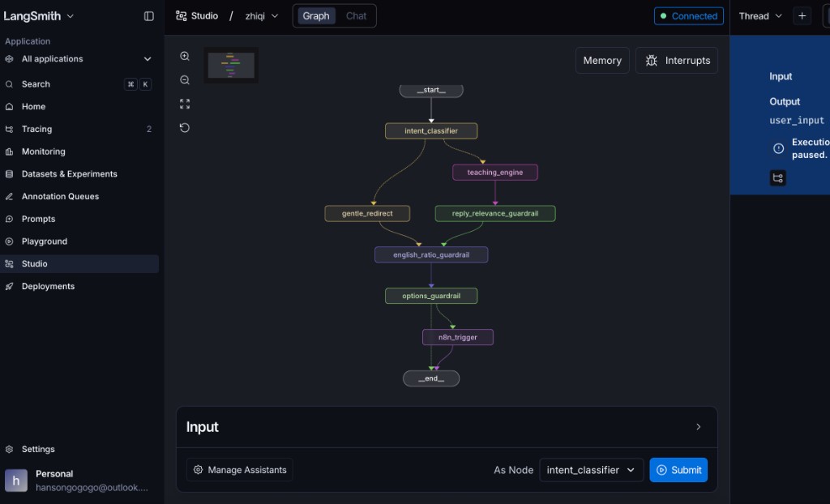Open the zhiqi assistant dropdown
This screenshot has height=504, width=830.
262,16
